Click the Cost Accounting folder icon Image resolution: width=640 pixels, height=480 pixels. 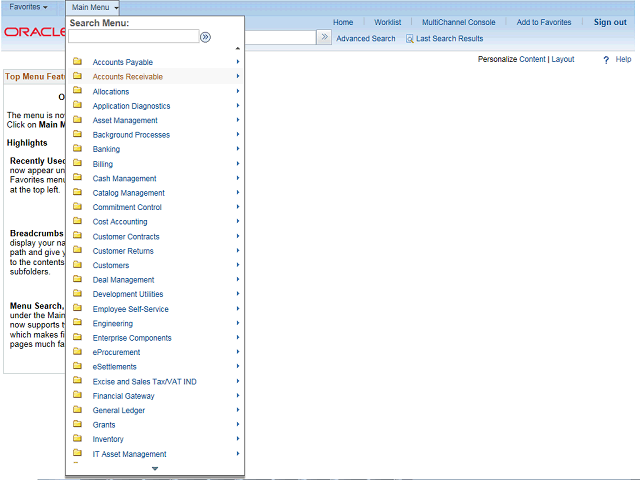[x=77, y=221]
